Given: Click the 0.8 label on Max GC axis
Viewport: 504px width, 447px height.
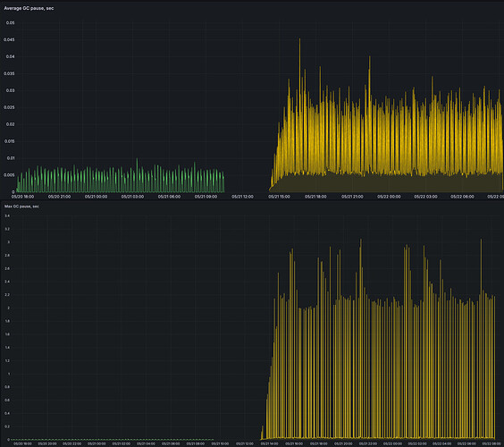Looking at the screenshot, I should click(x=7, y=387).
